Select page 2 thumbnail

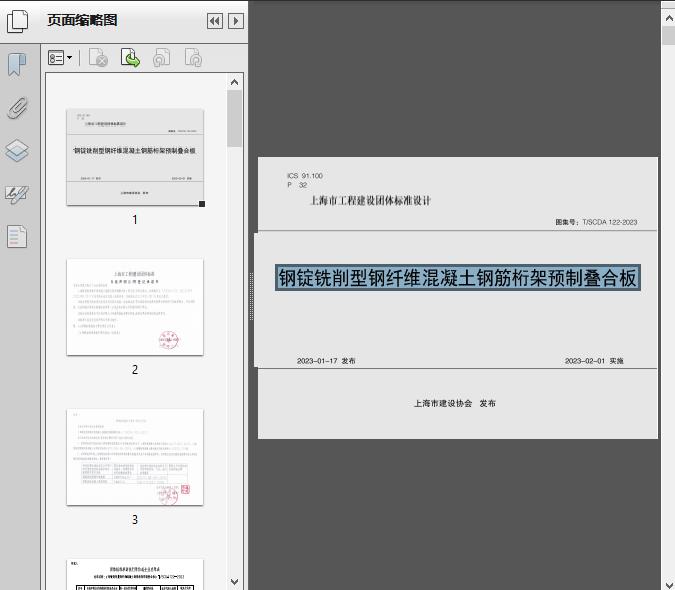click(135, 307)
